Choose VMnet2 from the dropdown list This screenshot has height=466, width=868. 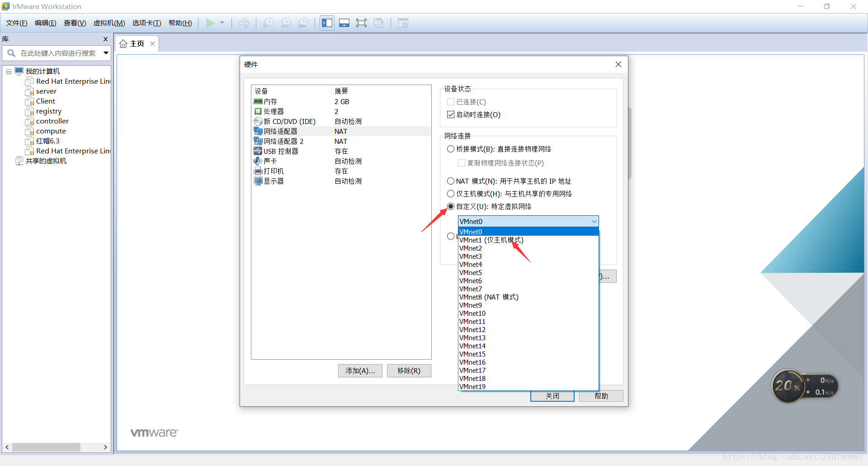point(528,248)
